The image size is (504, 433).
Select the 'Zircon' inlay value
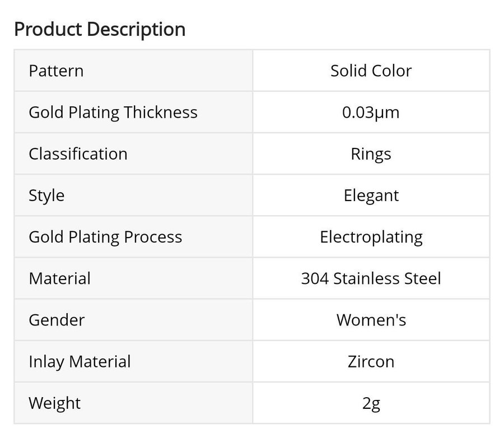coord(371,361)
